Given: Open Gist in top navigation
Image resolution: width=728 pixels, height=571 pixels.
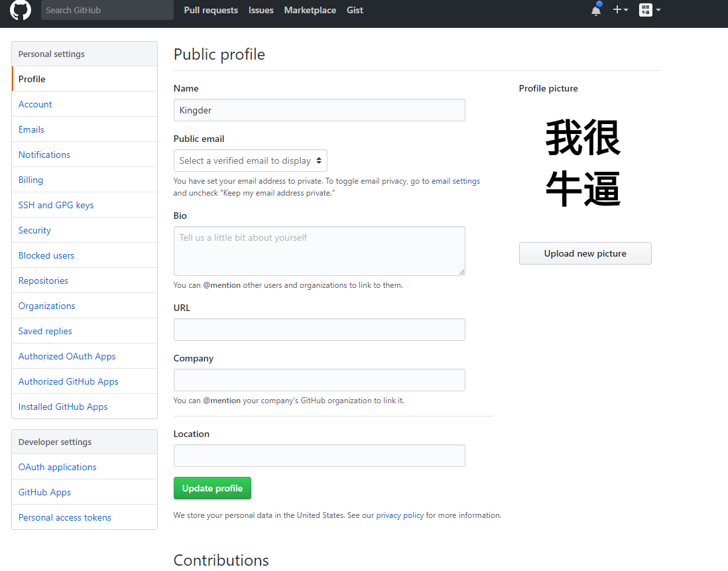Looking at the screenshot, I should tap(355, 10).
